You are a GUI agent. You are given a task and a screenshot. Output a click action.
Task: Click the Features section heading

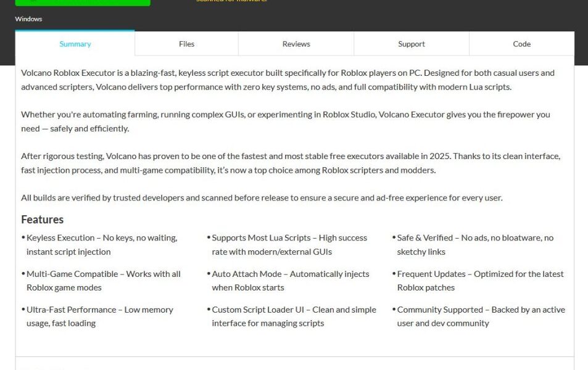click(42, 219)
